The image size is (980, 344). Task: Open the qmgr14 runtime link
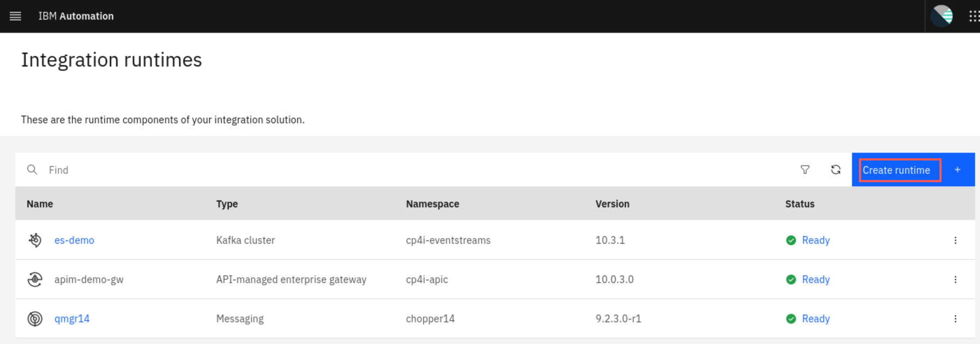tap(72, 318)
